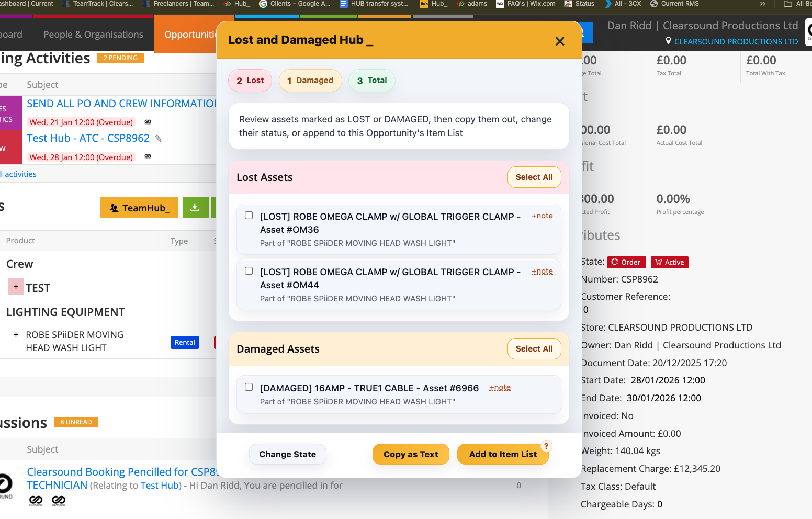Image resolution: width=812 pixels, height=519 pixels.
Task: Click the link icon under SEND ALL PO activity
Action: click(x=148, y=122)
